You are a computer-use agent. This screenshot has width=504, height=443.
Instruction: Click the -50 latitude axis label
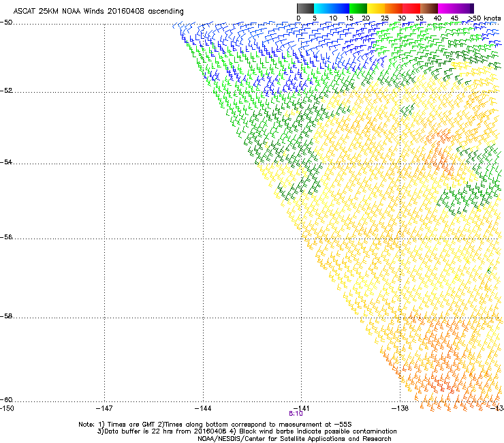[x=6, y=22]
